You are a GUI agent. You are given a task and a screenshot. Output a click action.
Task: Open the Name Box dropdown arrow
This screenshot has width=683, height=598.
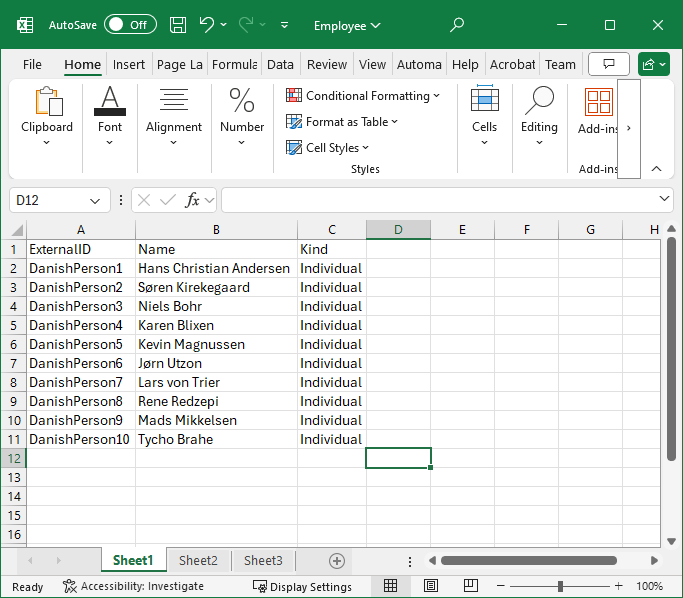[95, 200]
